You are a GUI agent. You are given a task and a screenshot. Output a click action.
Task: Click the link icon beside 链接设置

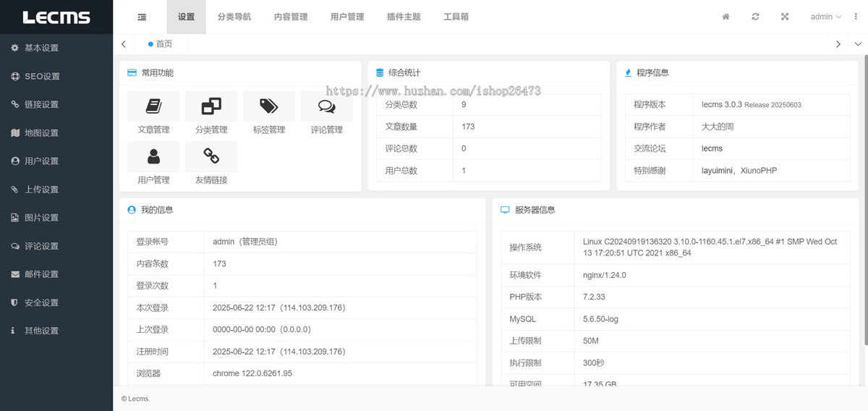point(14,104)
